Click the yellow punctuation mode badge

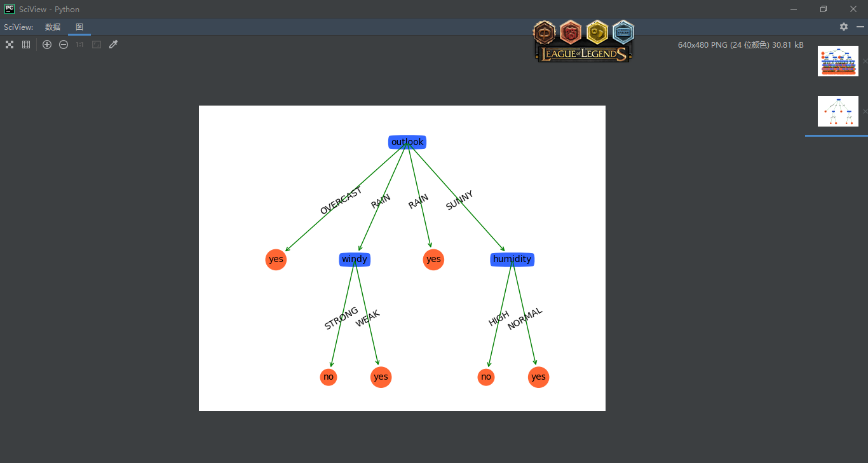[x=597, y=32]
